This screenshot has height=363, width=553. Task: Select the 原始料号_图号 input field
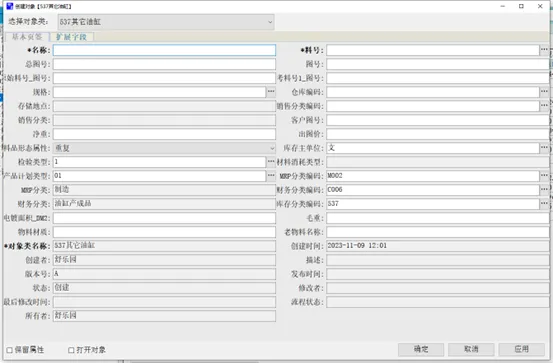164,78
